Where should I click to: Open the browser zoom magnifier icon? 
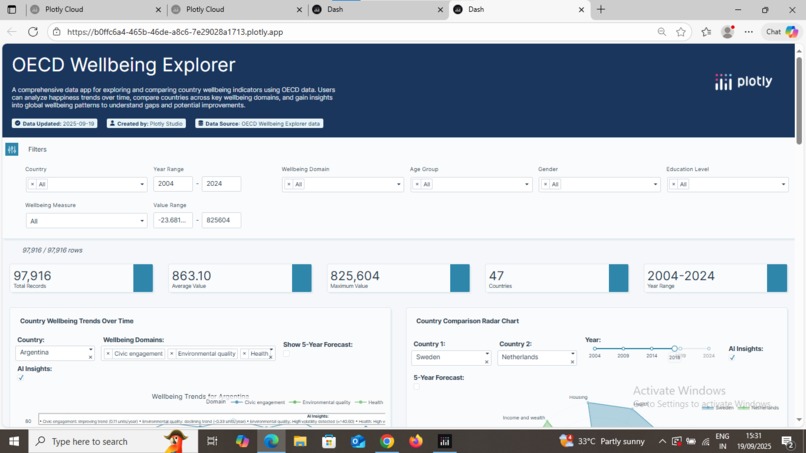(x=662, y=32)
